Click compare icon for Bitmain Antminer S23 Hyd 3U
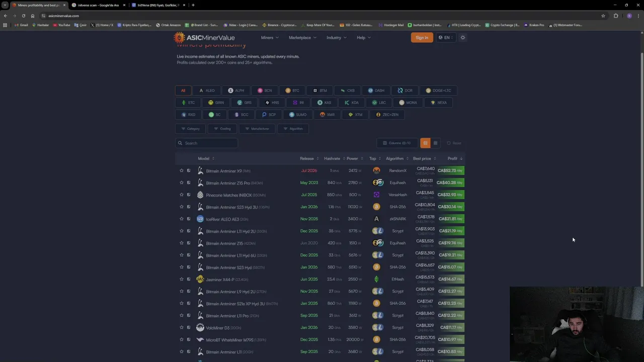 (189, 207)
